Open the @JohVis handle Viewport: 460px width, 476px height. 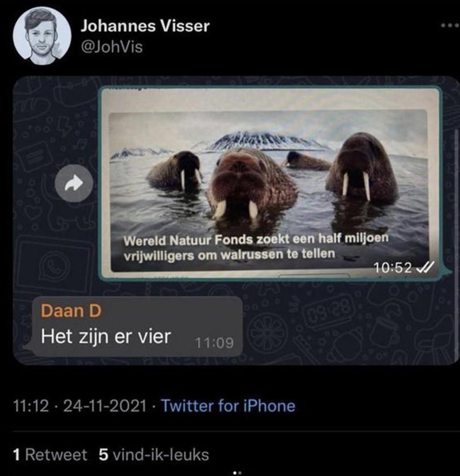(x=112, y=47)
